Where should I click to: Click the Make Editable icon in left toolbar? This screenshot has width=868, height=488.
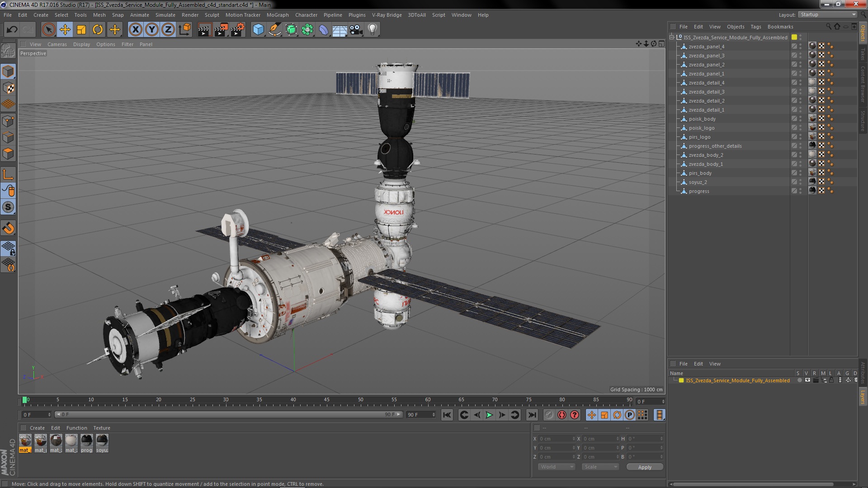coord(8,51)
